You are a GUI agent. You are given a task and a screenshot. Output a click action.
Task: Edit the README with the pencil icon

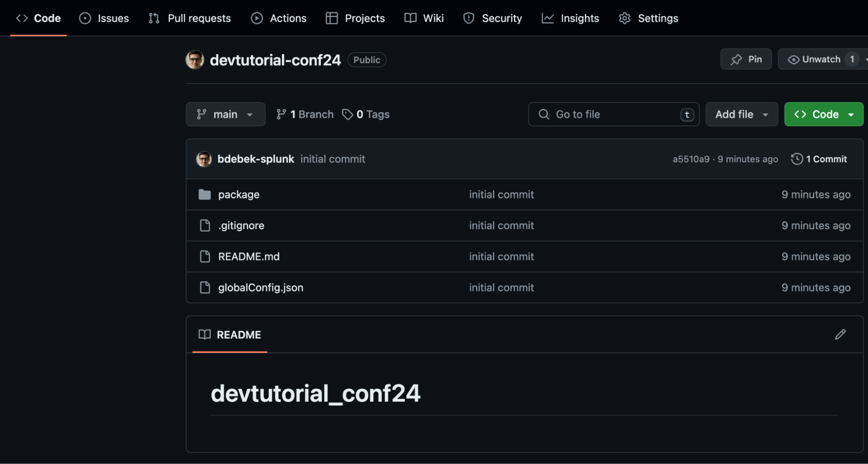[840, 334]
